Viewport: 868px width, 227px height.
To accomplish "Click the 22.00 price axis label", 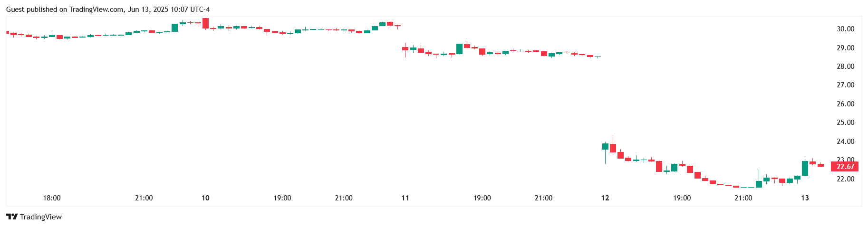I will tap(845, 179).
